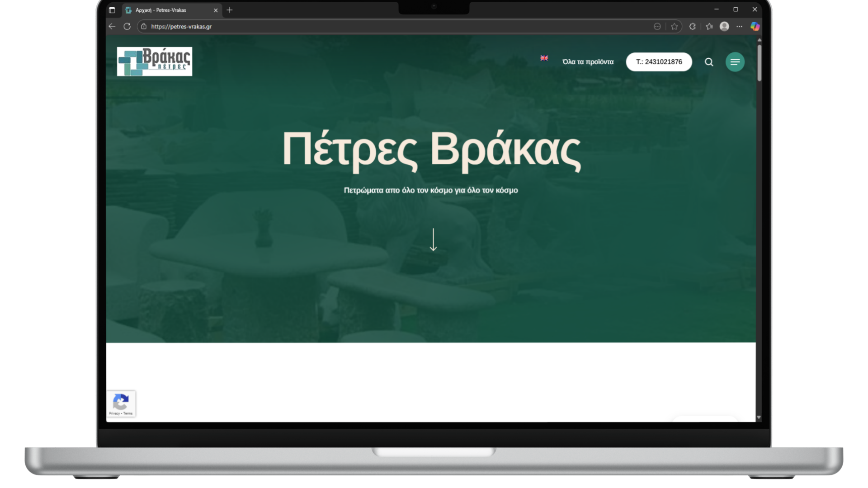Open a new tab

230,10
